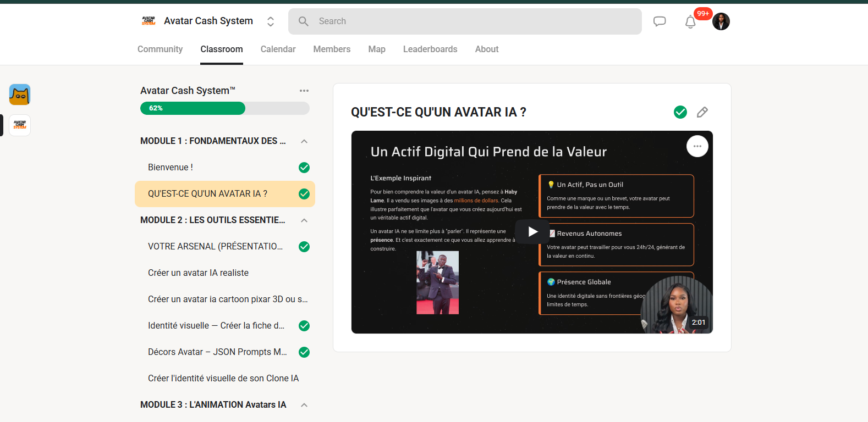Click MODULE 1 : FONDAMENTAUX DES heading
The height and width of the screenshot is (422, 868).
pyautogui.click(x=213, y=141)
